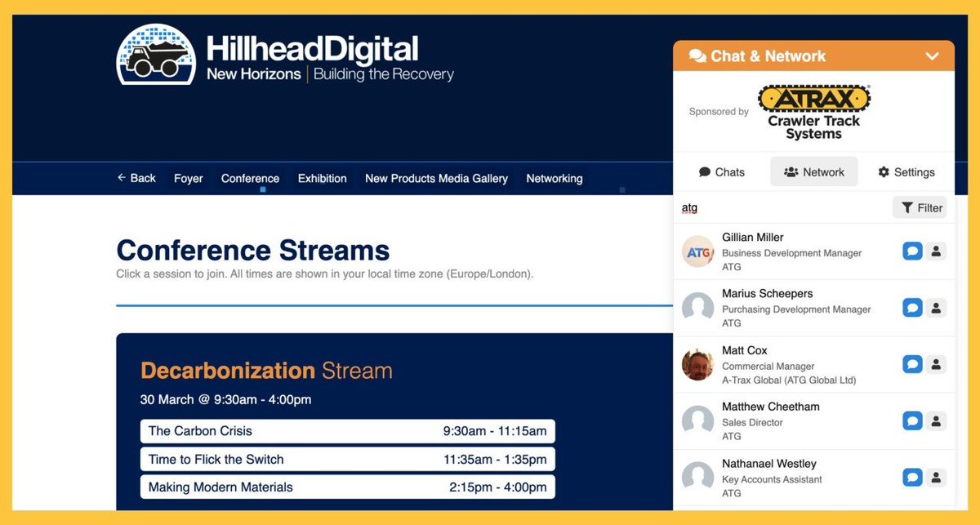Screen dimensions: 980x525
Task: Join Time to Flick the Switch session
Action: tap(348, 459)
